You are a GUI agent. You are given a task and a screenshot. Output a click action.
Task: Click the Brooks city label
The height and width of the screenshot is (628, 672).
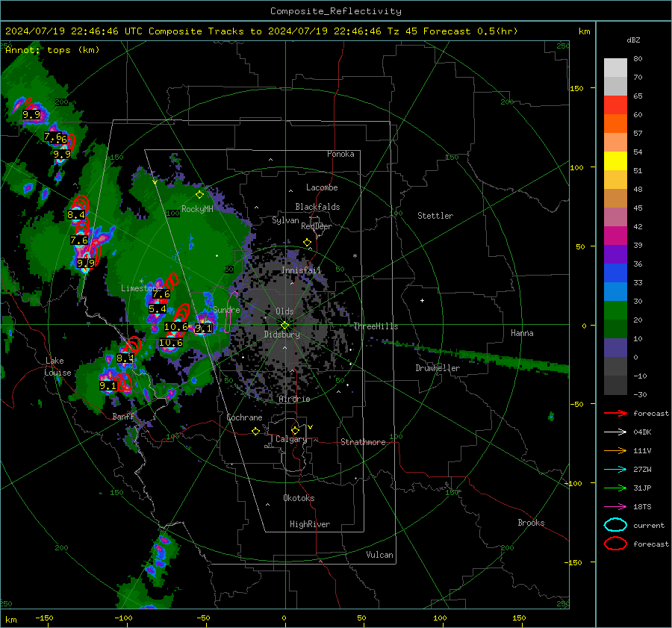click(x=531, y=523)
